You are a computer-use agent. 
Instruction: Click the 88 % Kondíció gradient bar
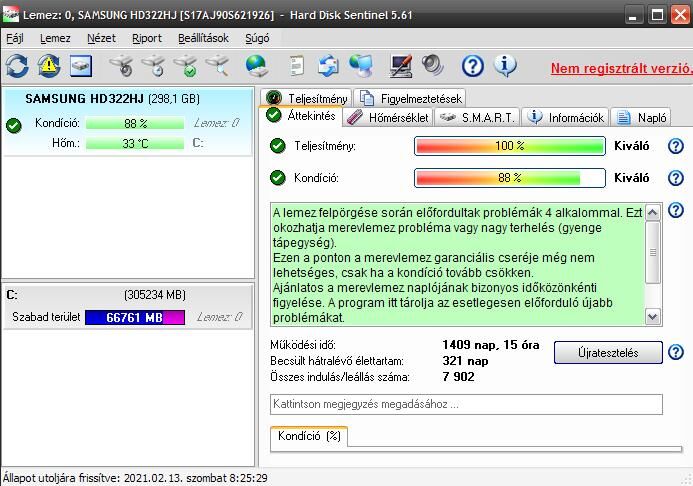click(x=510, y=178)
